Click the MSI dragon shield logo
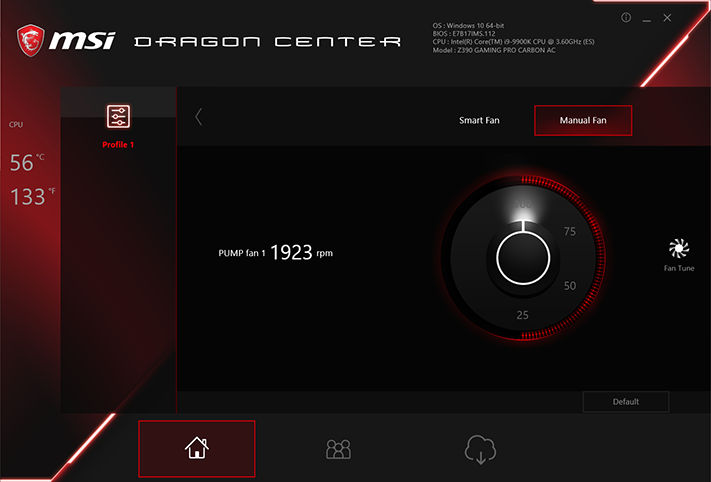The height and width of the screenshot is (482, 711). point(30,40)
